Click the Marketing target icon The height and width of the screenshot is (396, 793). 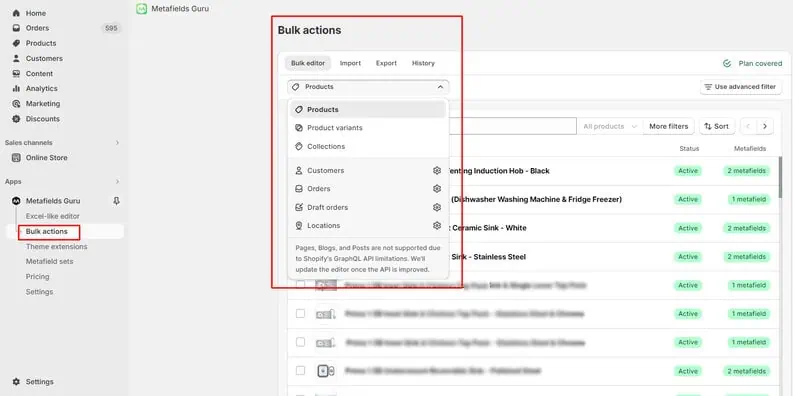(16, 104)
